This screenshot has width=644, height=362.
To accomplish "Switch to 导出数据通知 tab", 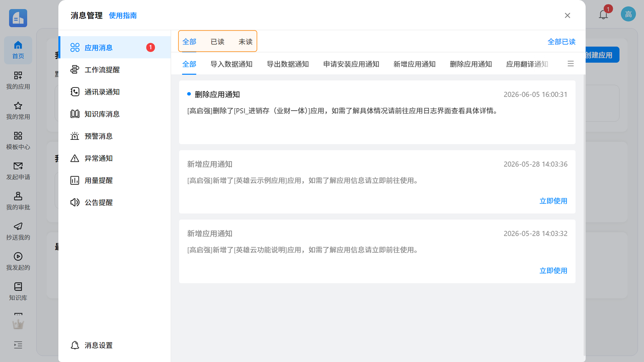I will [288, 64].
